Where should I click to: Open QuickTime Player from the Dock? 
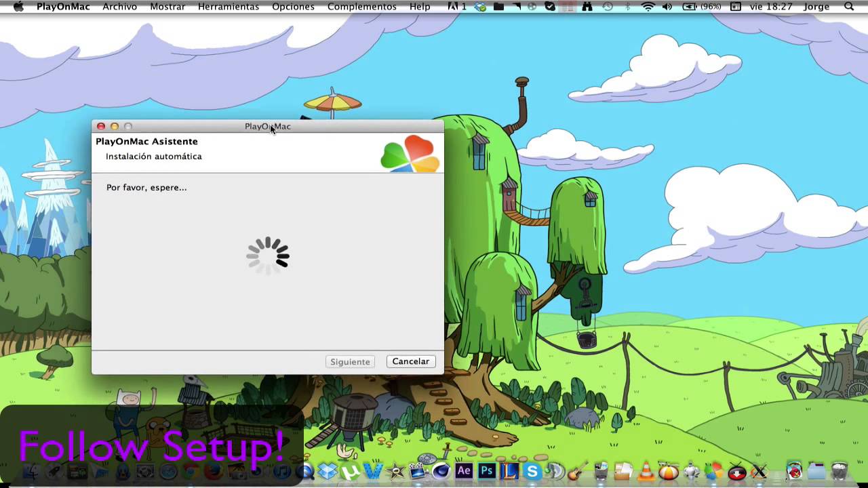(x=305, y=472)
